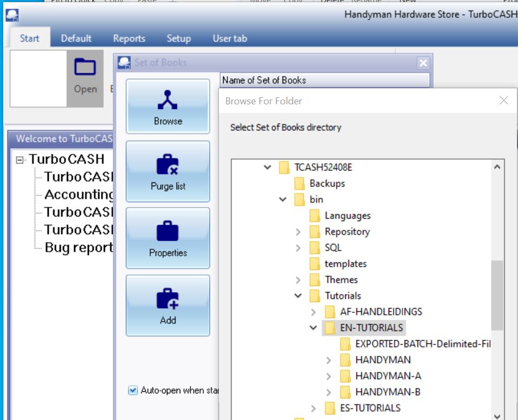Screen dimensions: 518x420
Task: Select the HANDYMAN folder icon
Action: (345, 360)
